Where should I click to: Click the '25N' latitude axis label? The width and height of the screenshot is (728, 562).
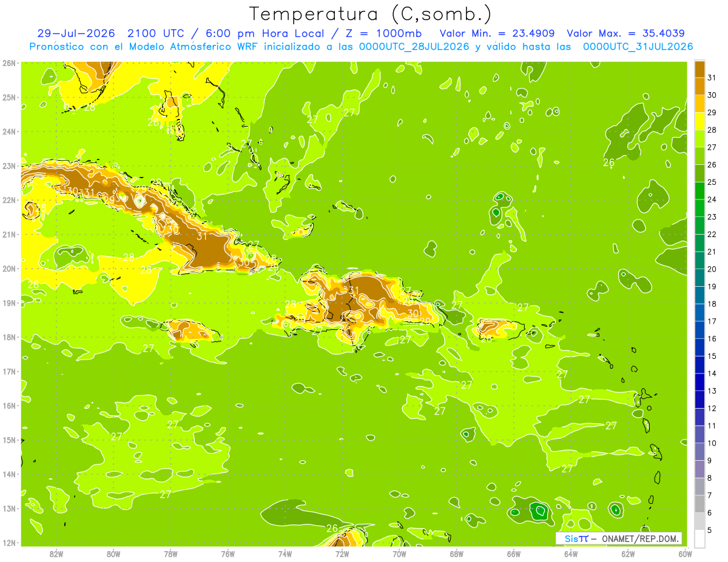[x=8, y=97]
